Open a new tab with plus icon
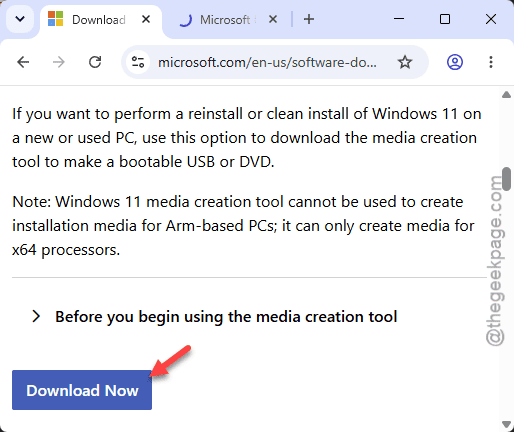The height and width of the screenshot is (432, 514). (309, 19)
